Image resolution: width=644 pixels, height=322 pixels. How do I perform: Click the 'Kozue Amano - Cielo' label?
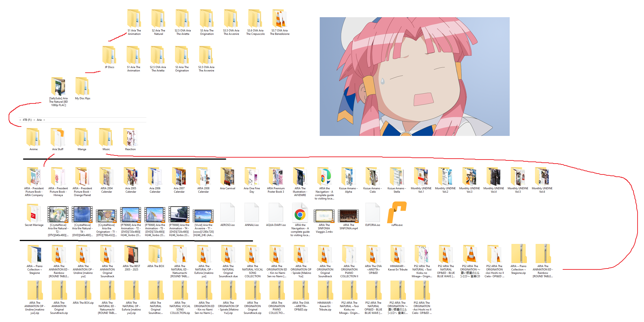pyautogui.click(x=372, y=190)
